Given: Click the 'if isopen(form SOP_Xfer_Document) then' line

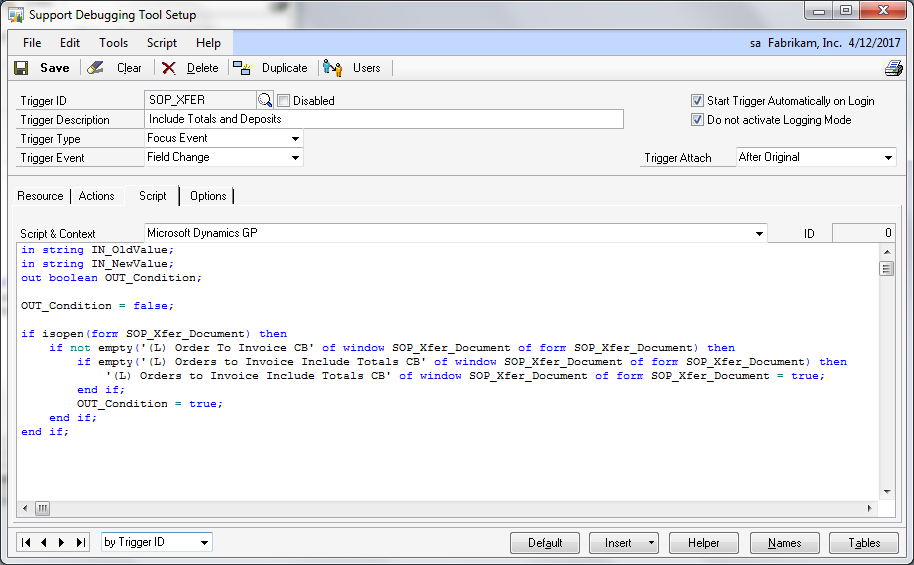Looking at the screenshot, I should 153,334.
